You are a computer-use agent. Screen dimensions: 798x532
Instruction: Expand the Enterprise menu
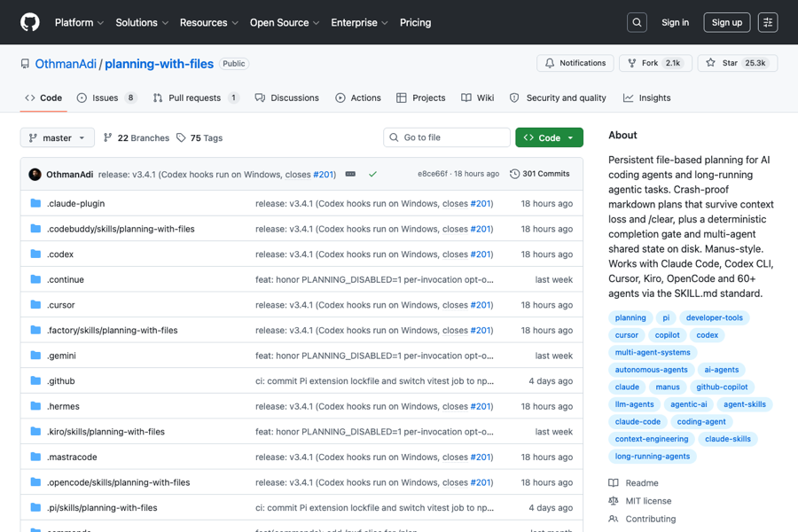click(x=359, y=22)
